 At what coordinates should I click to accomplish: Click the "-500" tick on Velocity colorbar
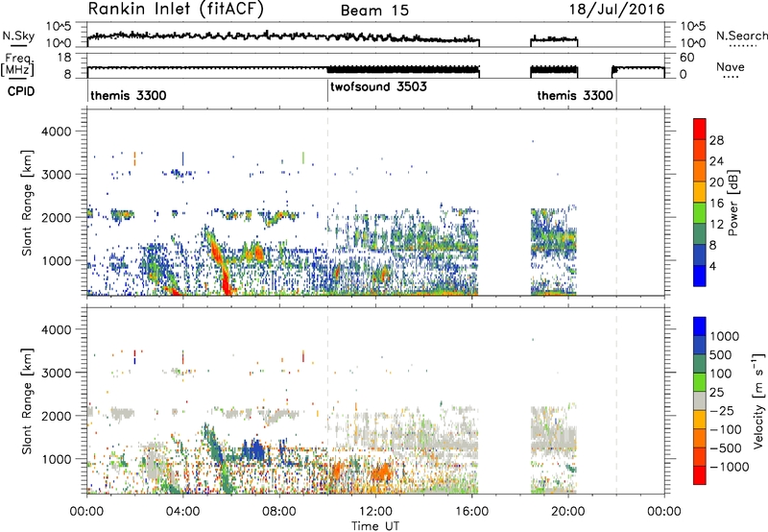click(x=726, y=447)
